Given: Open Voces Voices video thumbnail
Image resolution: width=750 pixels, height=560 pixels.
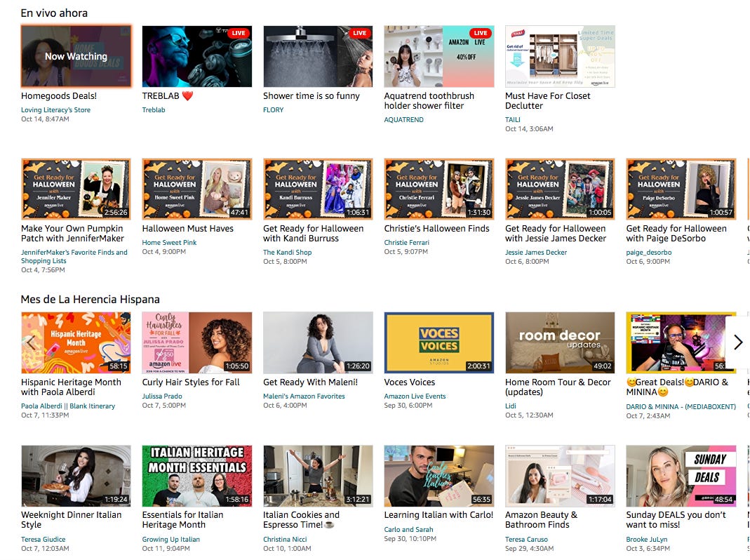Looking at the screenshot, I should pos(438,342).
